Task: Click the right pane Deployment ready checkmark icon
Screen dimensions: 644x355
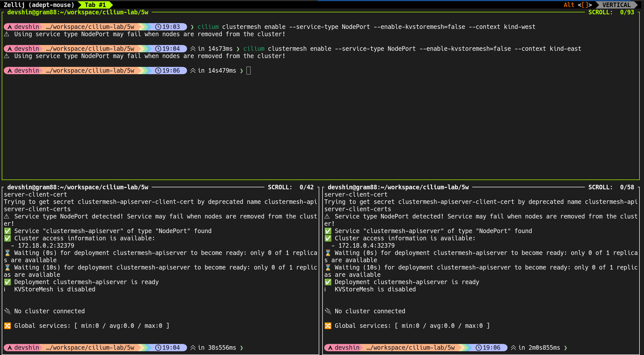Action: coord(328,282)
